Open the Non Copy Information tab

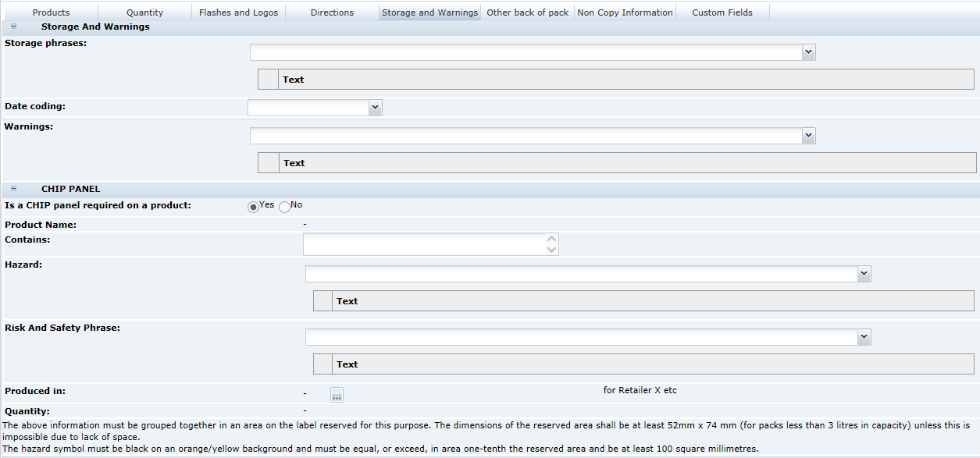(625, 12)
